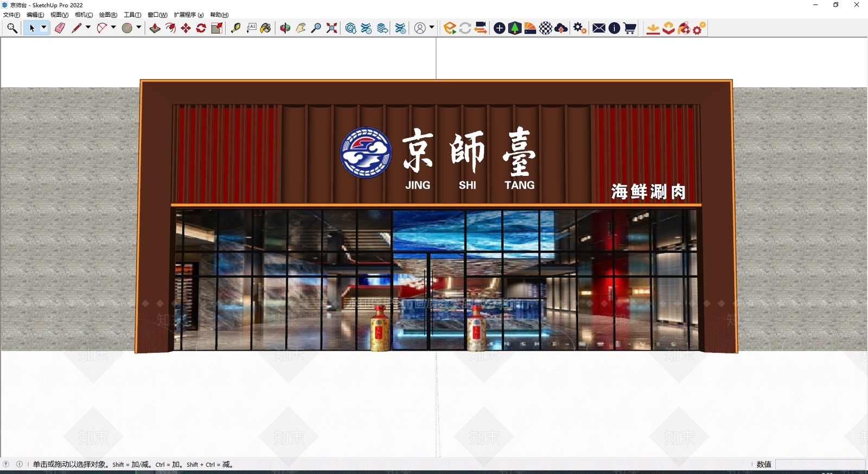The image size is (868, 474).
Task: Select the Text label tool
Action: tap(251, 28)
